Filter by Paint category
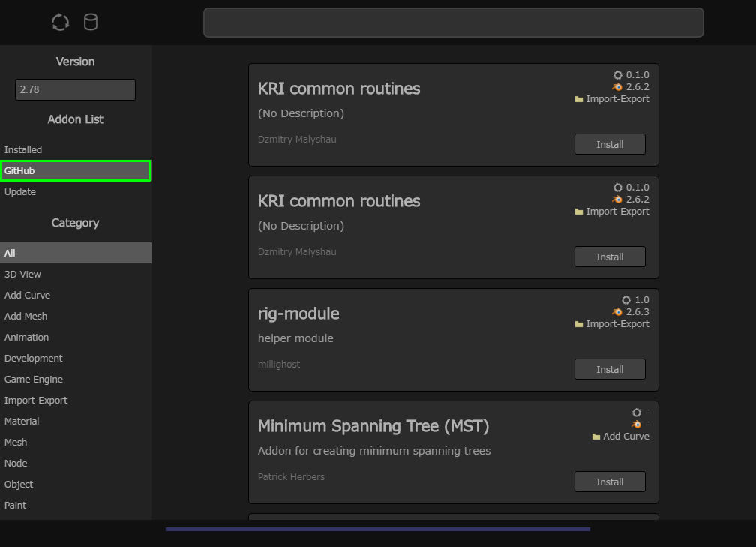This screenshot has height=547, width=756. coord(76,505)
